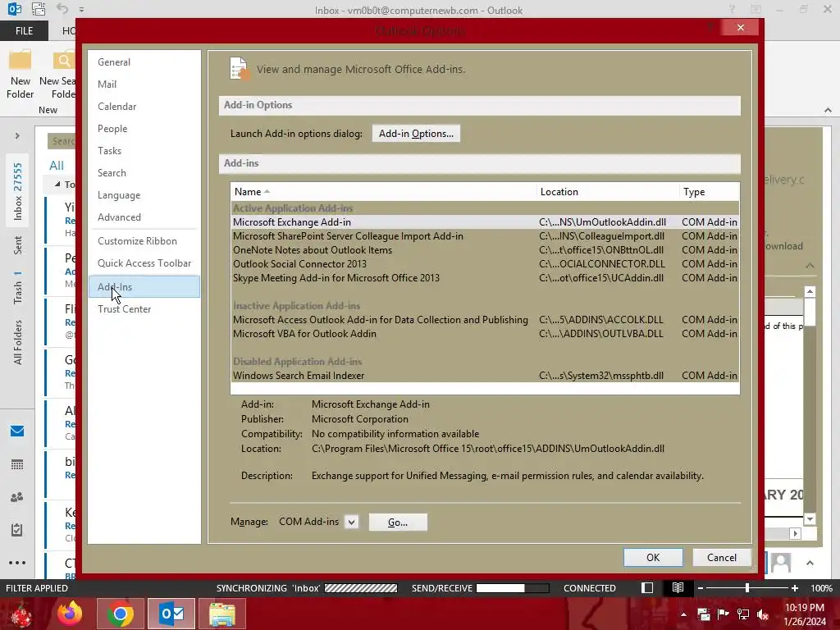Viewport: 840px width, 630px height.
Task: Open File Explorer from the taskbar
Action: click(222, 614)
